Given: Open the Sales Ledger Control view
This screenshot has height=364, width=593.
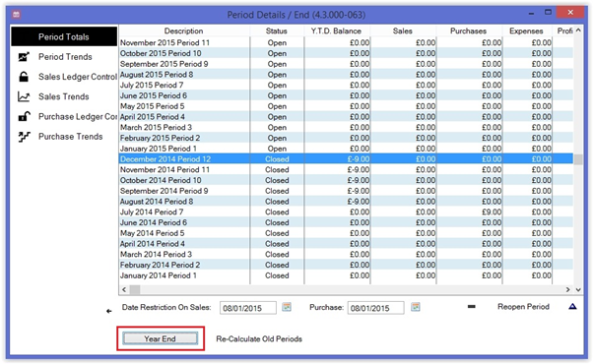Looking at the screenshot, I should point(78,77).
